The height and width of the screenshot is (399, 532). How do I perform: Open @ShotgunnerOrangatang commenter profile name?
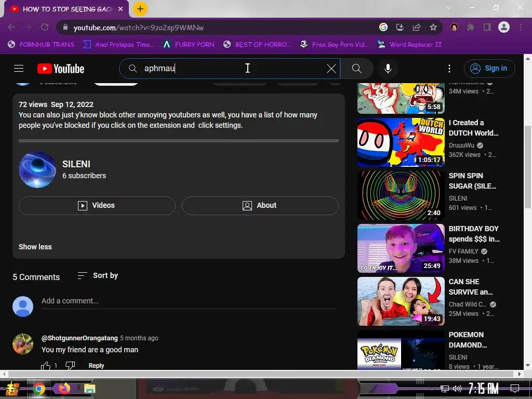(x=79, y=338)
